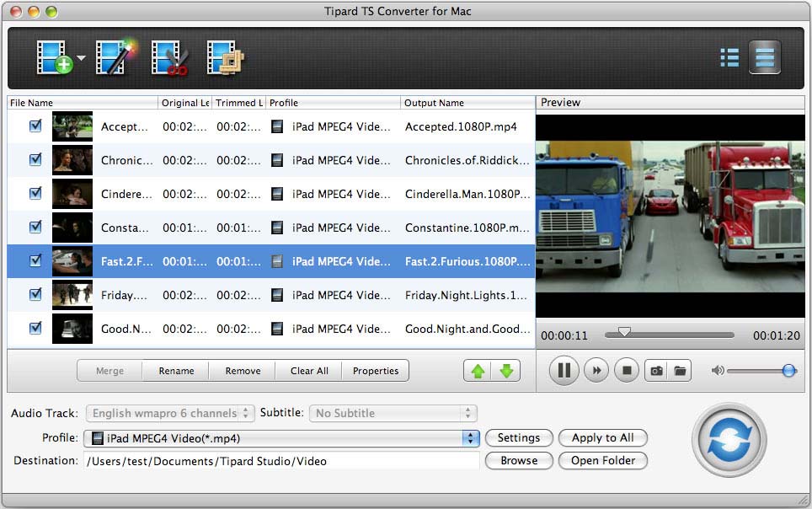Uncheck the Fast.2.Furious checkbox
This screenshot has width=812, height=509.
click(x=35, y=261)
